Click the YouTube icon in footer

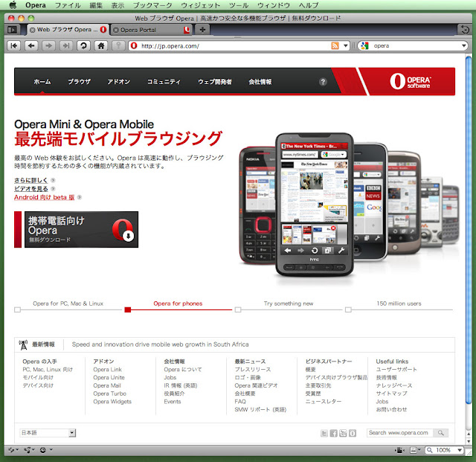343,433
